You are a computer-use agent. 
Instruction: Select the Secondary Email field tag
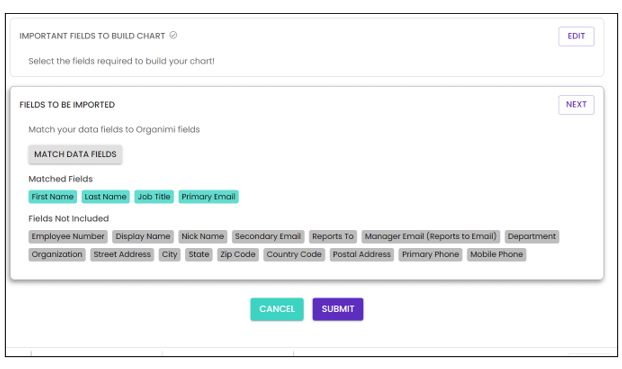[x=268, y=236]
